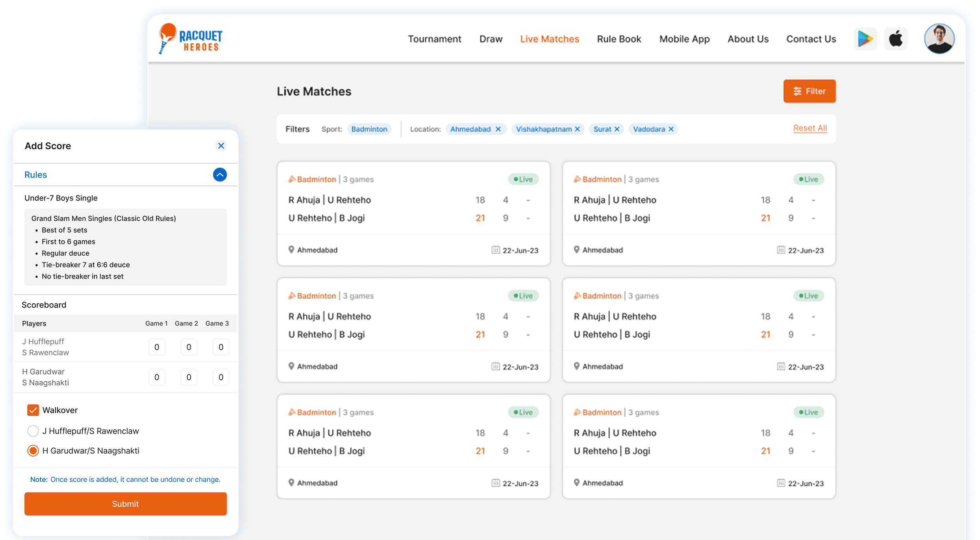Remove the Surat filter chip
The height and width of the screenshot is (540, 980).
(x=617, y=129)
